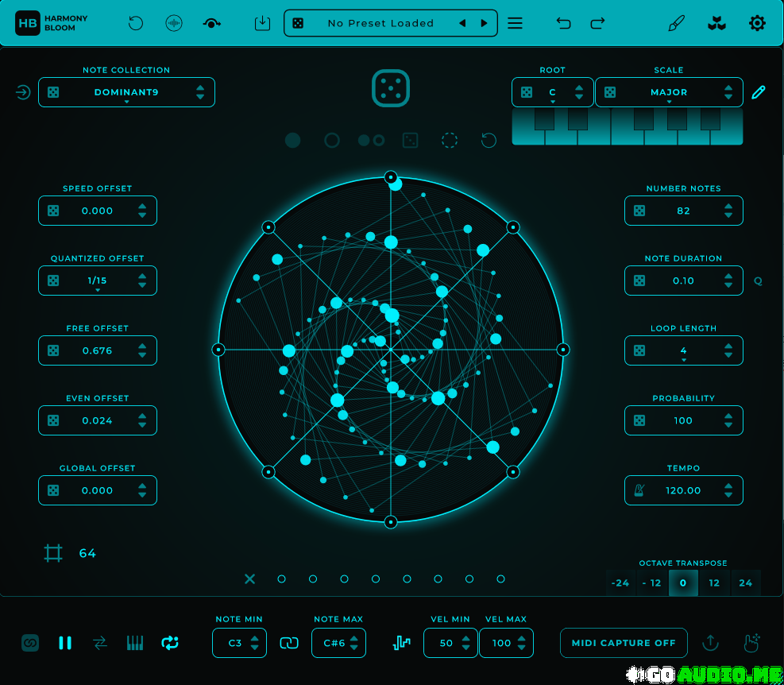Screen dimensions: 784x685
Task: Click the Speed Offset stepper arrows
Action: [142, 211]
